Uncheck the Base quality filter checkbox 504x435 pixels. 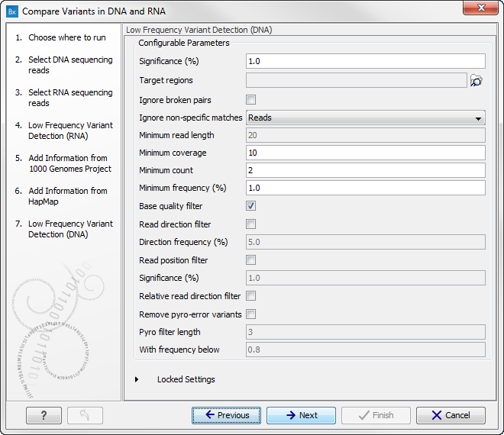pyautogui.click(x=250, y=205)
